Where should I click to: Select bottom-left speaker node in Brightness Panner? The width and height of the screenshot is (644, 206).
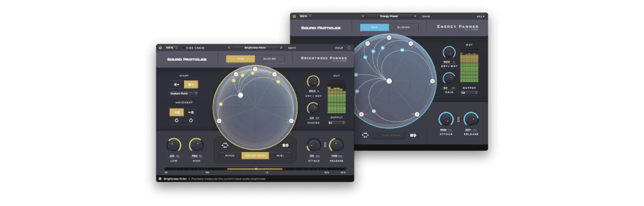pos(219,121)
